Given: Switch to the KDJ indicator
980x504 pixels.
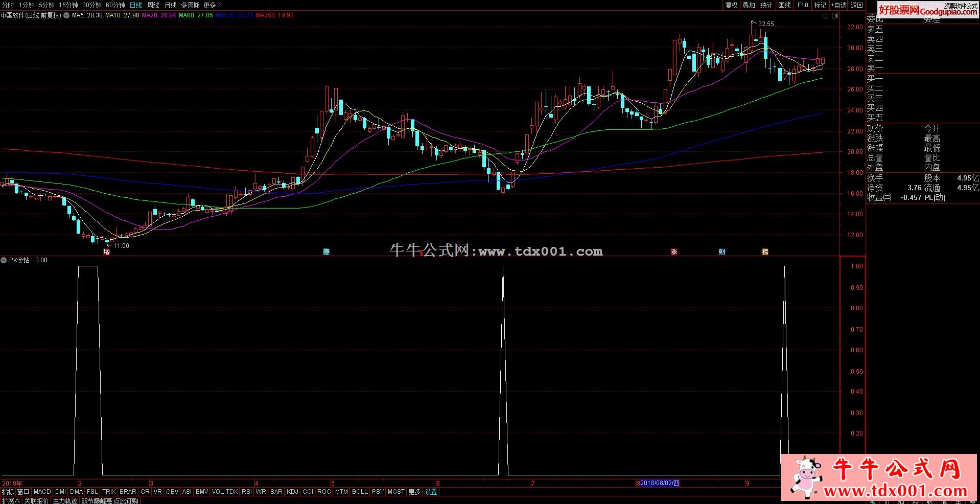Looking at the screenshot, I should click(292, 492).
